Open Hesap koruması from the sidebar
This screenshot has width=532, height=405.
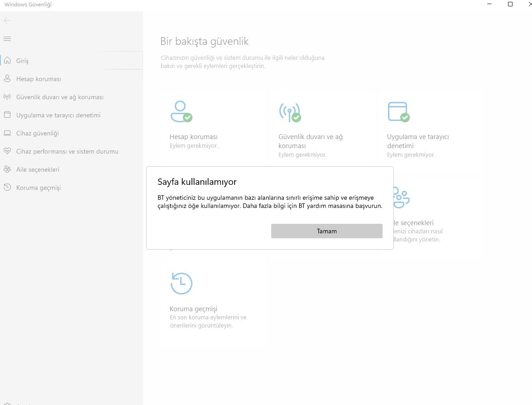click(38, 79)
